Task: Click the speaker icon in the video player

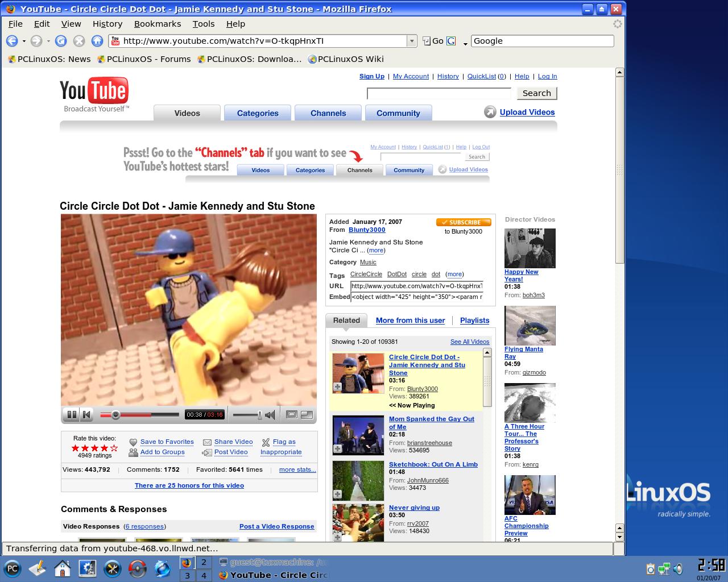Action: (270, 415)
